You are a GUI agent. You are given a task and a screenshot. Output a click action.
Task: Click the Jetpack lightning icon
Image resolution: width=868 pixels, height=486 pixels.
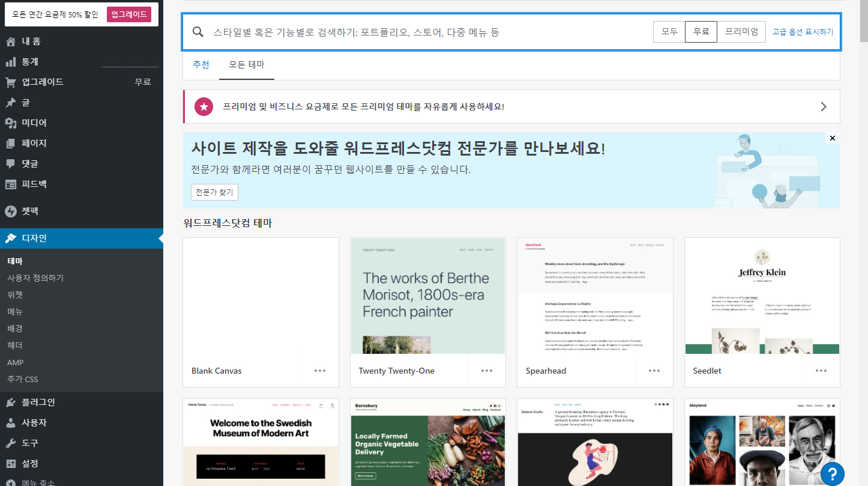[11, 211]
